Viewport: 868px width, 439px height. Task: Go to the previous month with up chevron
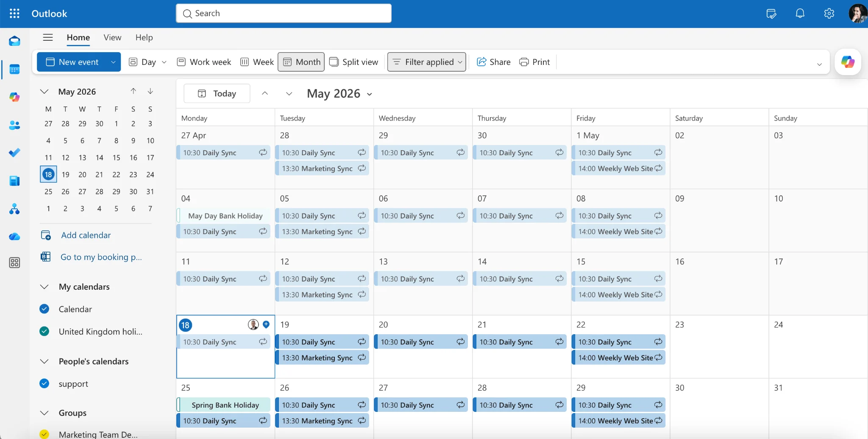click(x=265, y=93)
